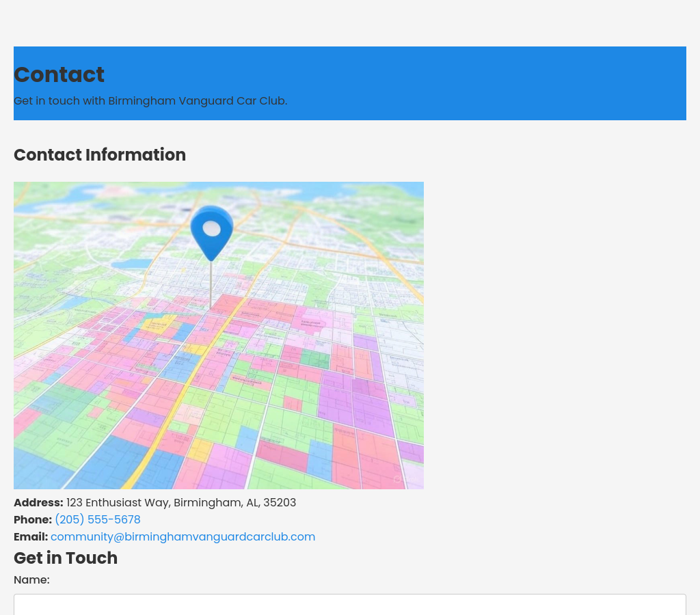Screen dimensions: 700x615
Task: Click the white center of the map pin
Action: point(212,228)
